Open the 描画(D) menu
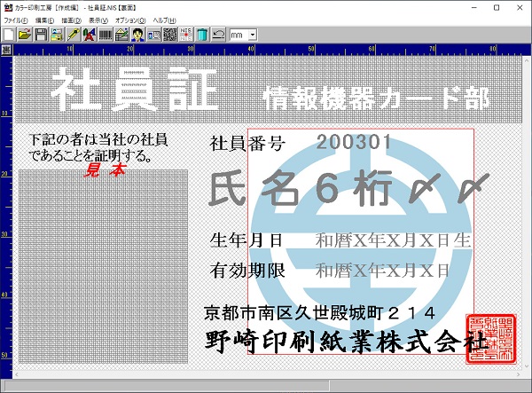 coord(71,20)
